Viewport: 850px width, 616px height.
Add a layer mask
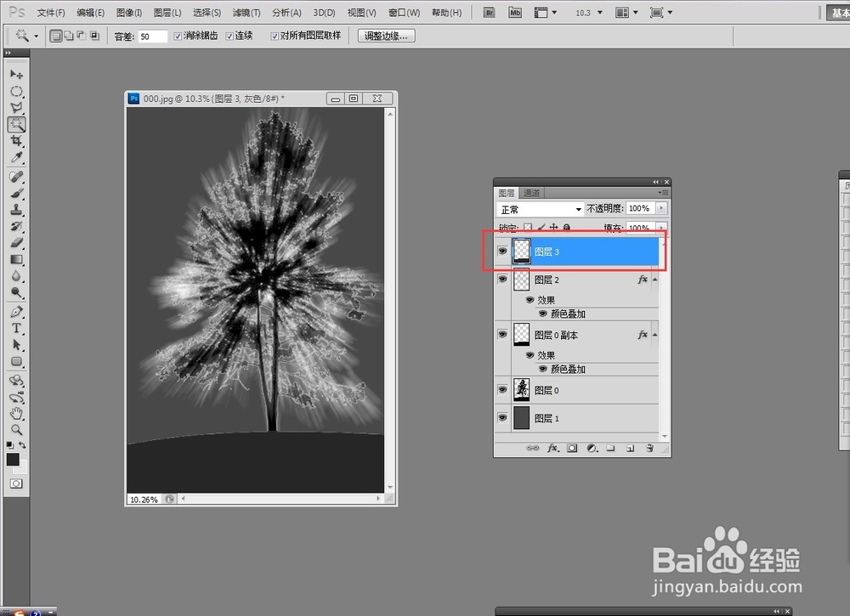point(572,448)
